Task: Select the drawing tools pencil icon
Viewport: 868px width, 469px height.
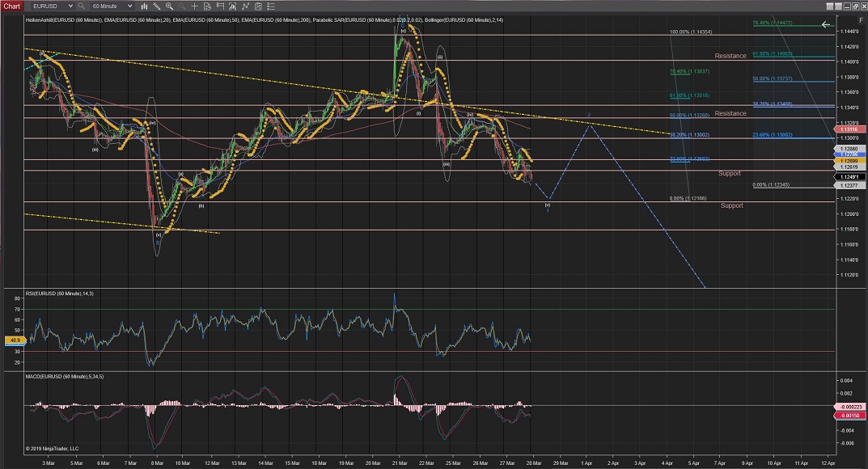Action: click(157, 6)
